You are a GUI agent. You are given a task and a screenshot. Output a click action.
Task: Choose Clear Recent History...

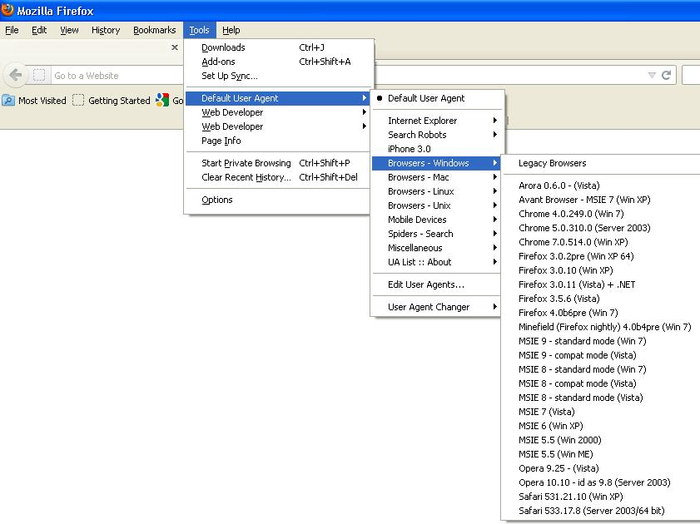coord(278,178)
